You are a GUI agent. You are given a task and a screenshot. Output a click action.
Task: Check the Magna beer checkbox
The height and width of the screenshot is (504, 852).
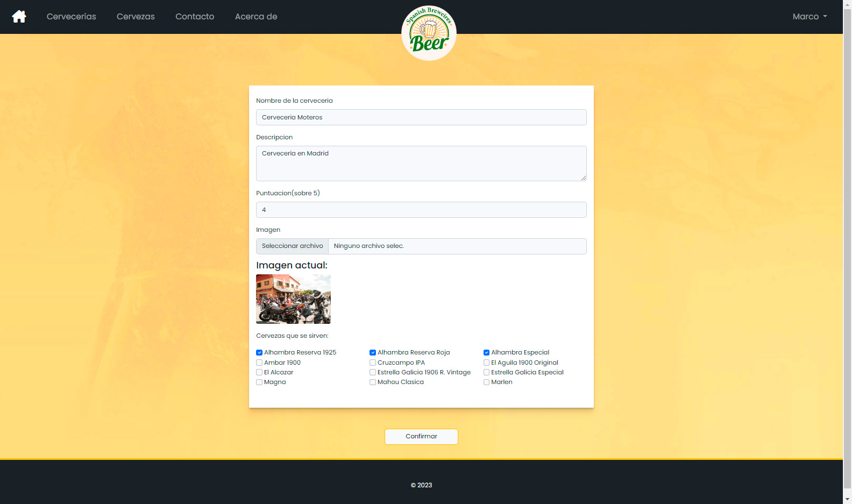point(259,382)
